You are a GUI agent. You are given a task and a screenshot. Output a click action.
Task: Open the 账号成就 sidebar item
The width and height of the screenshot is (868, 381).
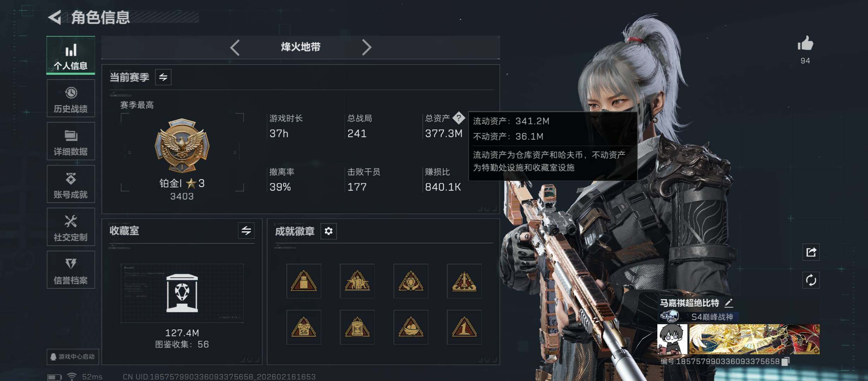click(71, 184)
